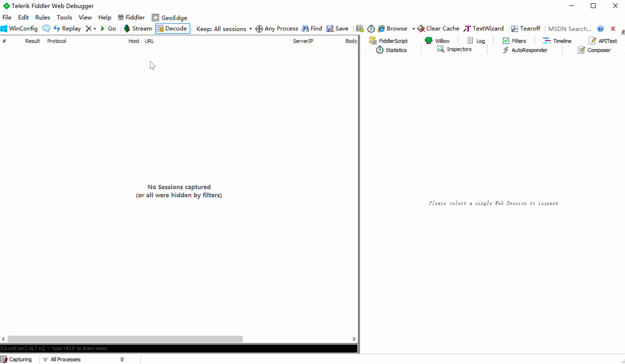Click the horizontal scrollbar of session list
Image resolution: width=625 pixels, height=364 pixels.
click(x=125, y=339)
